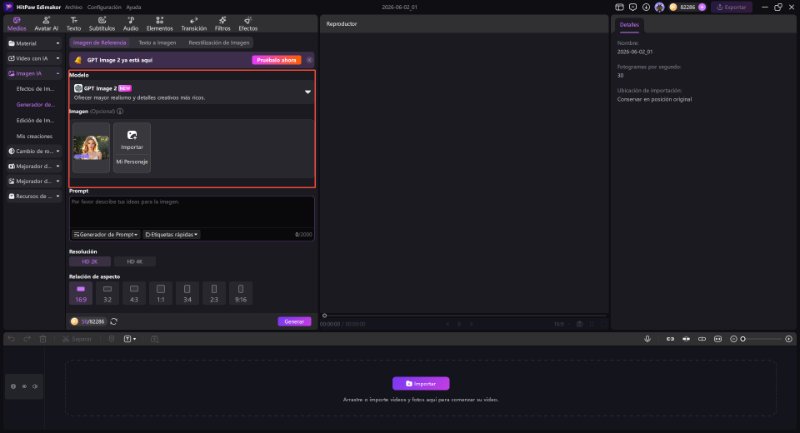Click the redo icon in timeline toolbar

27,339
